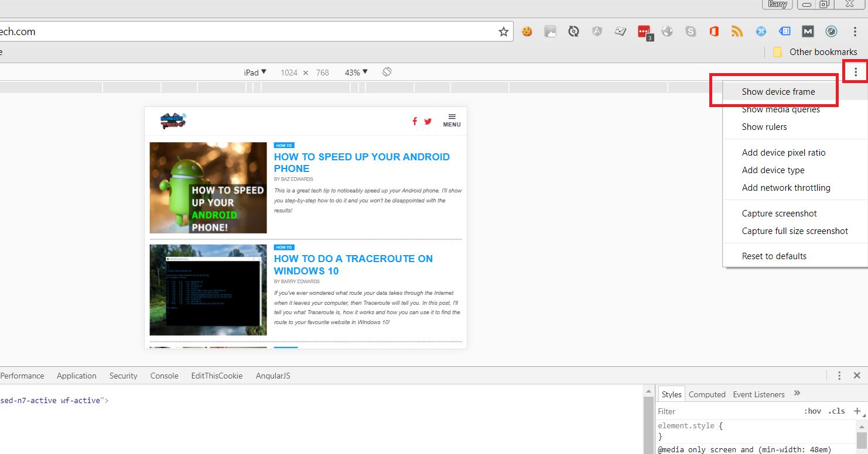Image resolution: width=868 pixels, height=454 pixels.
Task: Open the 43% zoom dropdown
Action: pyautogui.click(x=356, y=72)
